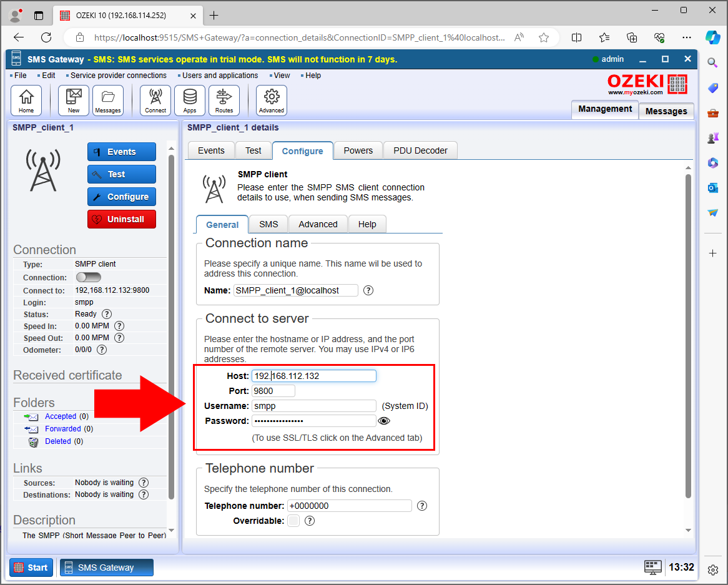Image resolution: width=728 pixels, height=585 pixels.
Task: Toggle the Connection switch on
Action: (x=89, y=277)
